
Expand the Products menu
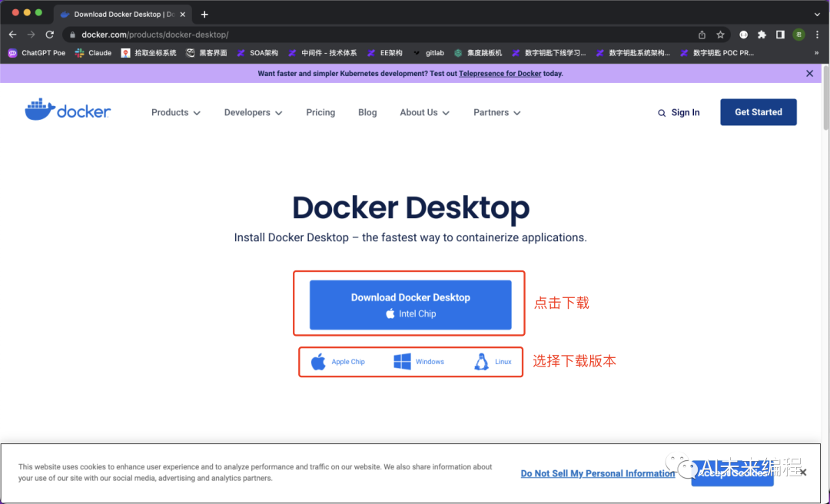(x=176, y=112)
